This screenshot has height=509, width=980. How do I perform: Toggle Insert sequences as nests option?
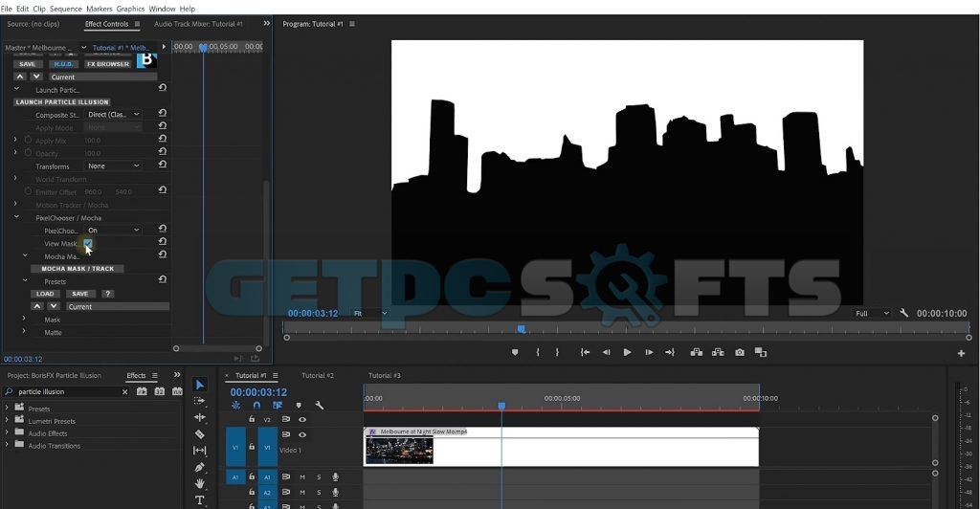[x=235, y=406]
